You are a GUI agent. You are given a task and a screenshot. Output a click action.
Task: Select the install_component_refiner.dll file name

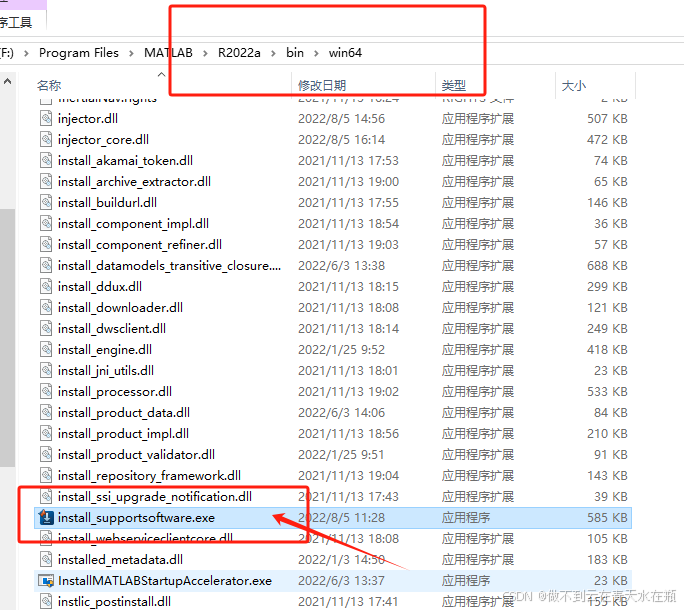tap(140, 244)
